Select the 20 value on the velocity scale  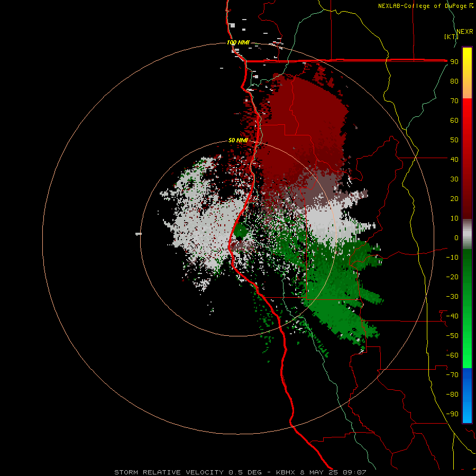[454, 199]
